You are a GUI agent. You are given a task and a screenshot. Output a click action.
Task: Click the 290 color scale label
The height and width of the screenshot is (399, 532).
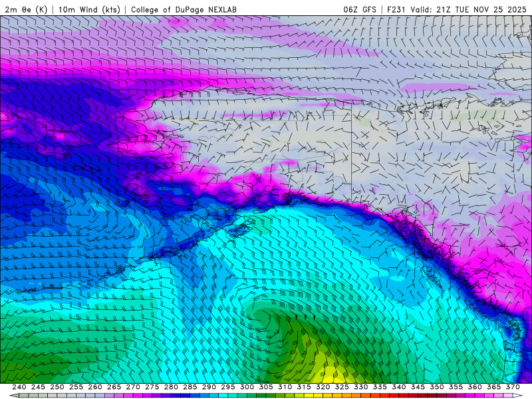(x=209, y=387)
